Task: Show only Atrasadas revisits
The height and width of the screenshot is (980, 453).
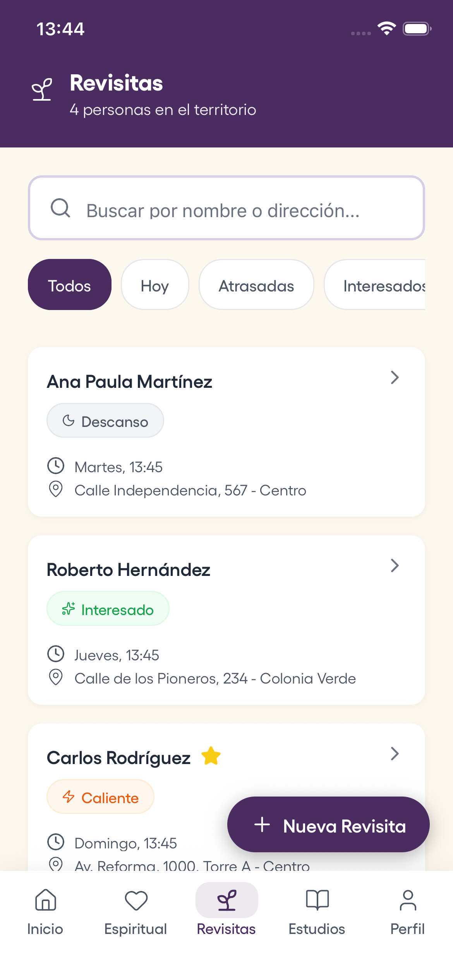Action: 256,285
